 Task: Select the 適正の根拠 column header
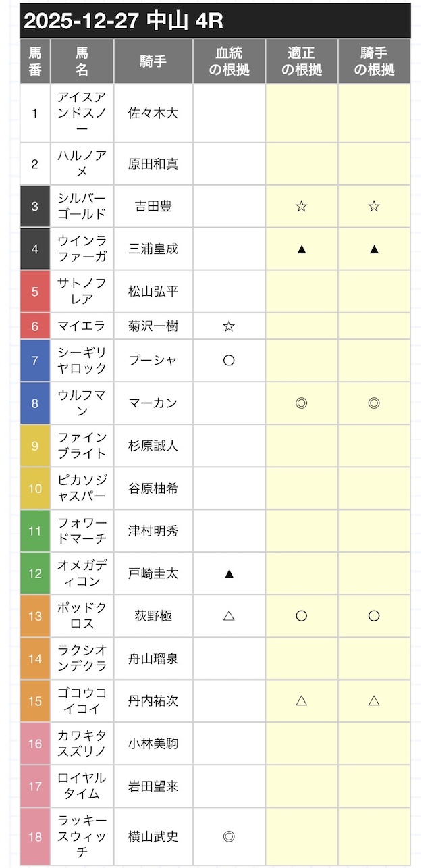coord(302,61)
